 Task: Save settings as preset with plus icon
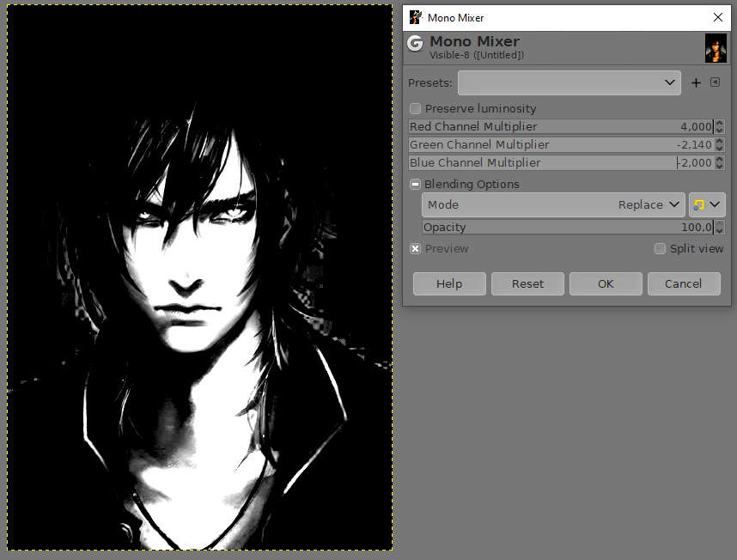[x=697, y=83]
